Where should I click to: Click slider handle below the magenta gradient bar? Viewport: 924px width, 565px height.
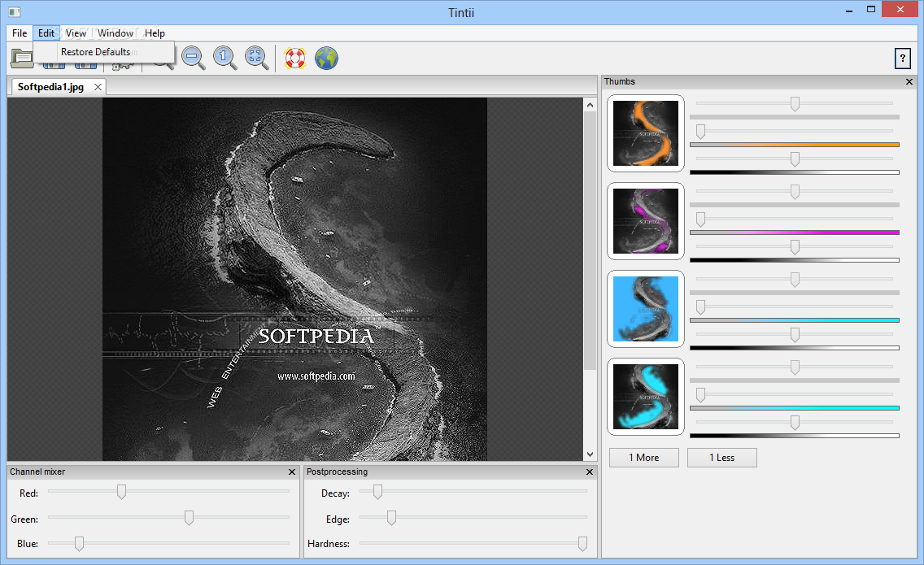click(x=795, y=247)
